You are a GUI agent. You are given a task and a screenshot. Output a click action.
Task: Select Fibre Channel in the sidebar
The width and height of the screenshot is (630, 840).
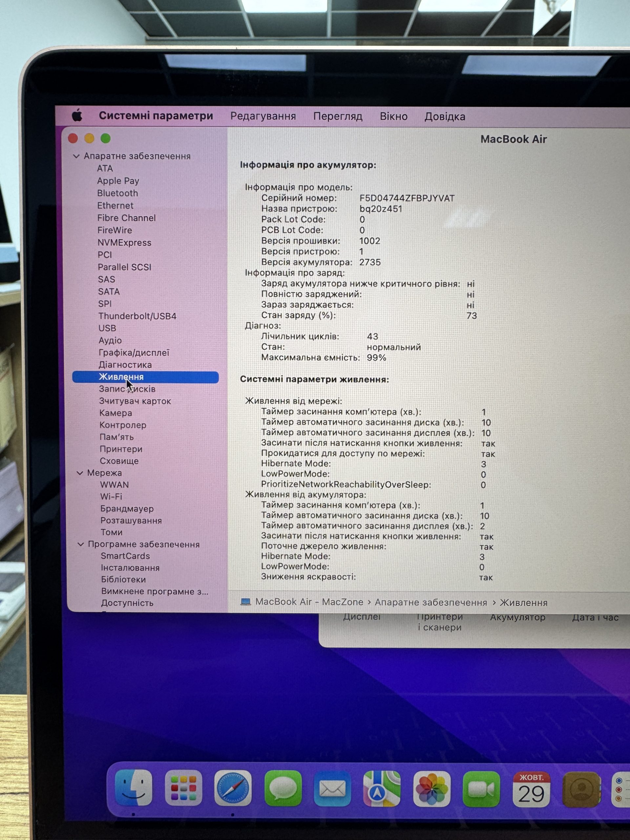pos(126,218)
